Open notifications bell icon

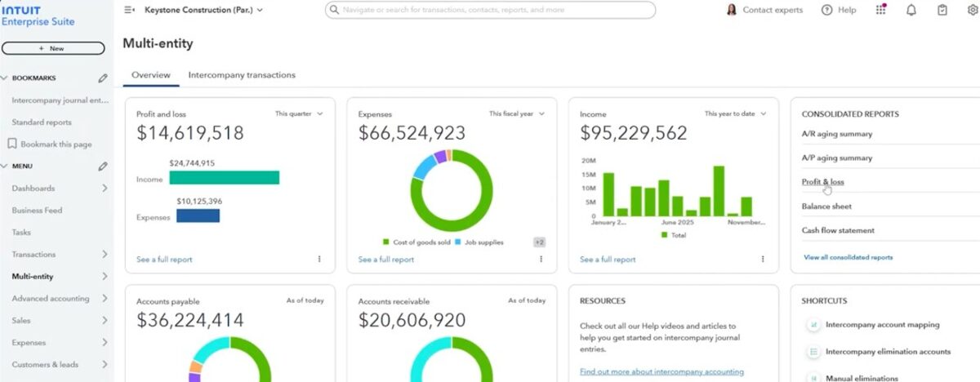point(911,10)
